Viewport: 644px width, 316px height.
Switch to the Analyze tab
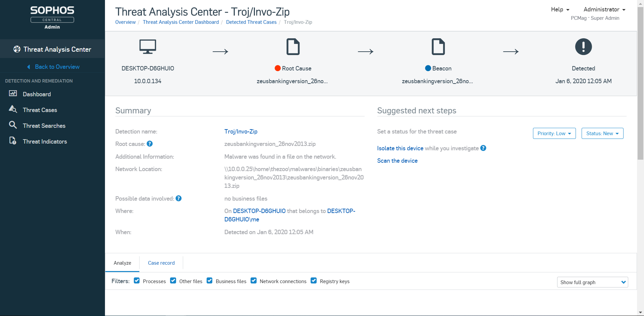click(x=122, y=263)
